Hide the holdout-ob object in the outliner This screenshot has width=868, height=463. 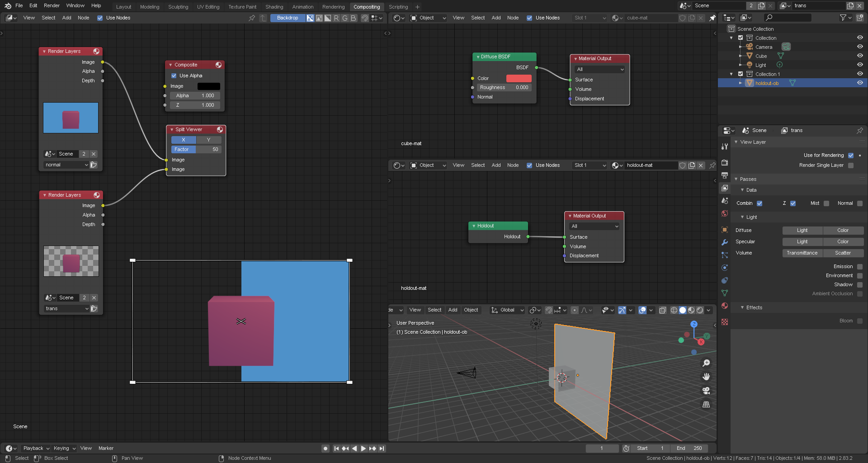860,83
